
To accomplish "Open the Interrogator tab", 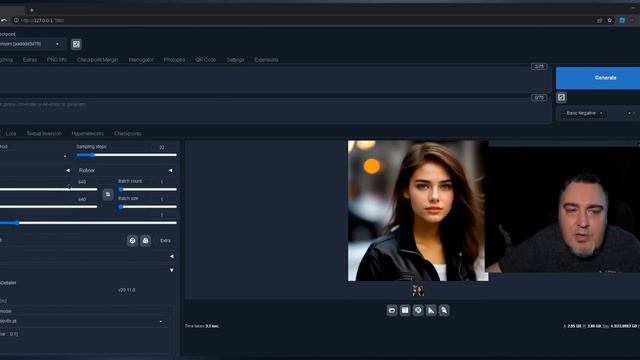I will point(141,60).
